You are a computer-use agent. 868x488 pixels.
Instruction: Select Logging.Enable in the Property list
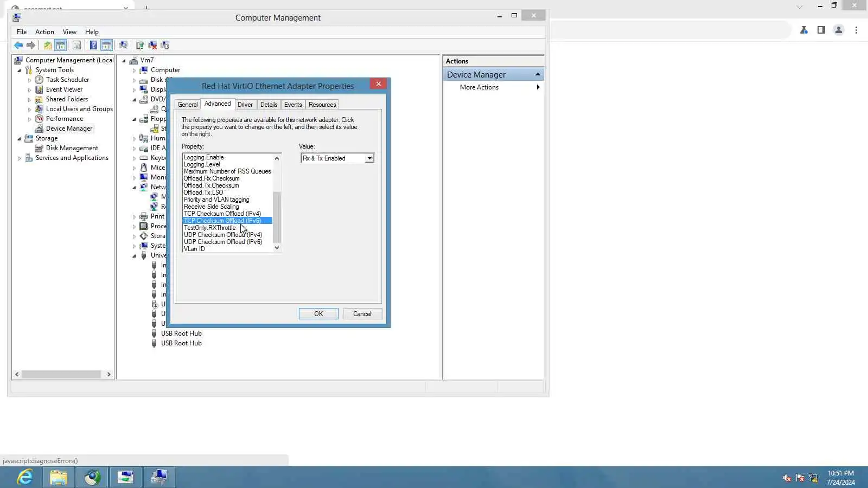click(227, 157)
